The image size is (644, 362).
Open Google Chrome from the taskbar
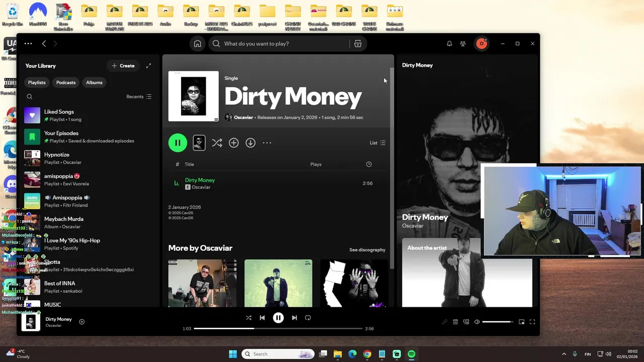(x=367, y=354)
